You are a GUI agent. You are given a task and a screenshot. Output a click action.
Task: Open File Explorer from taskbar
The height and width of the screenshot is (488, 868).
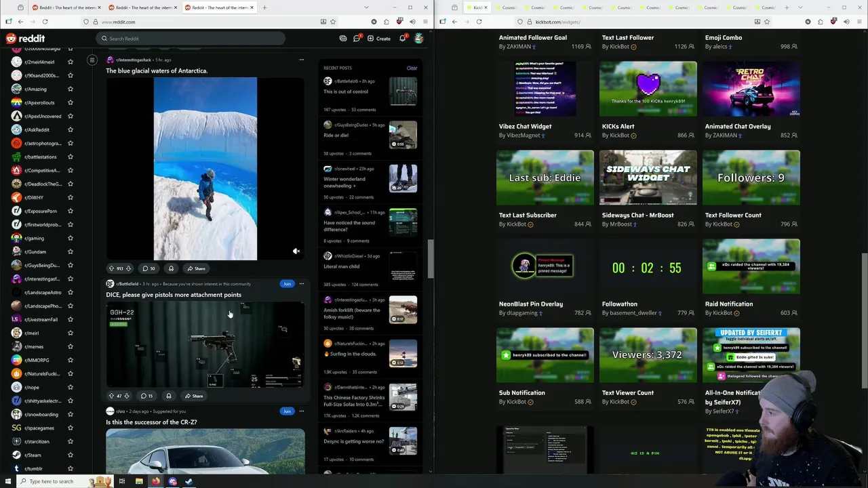pos(139,481)
